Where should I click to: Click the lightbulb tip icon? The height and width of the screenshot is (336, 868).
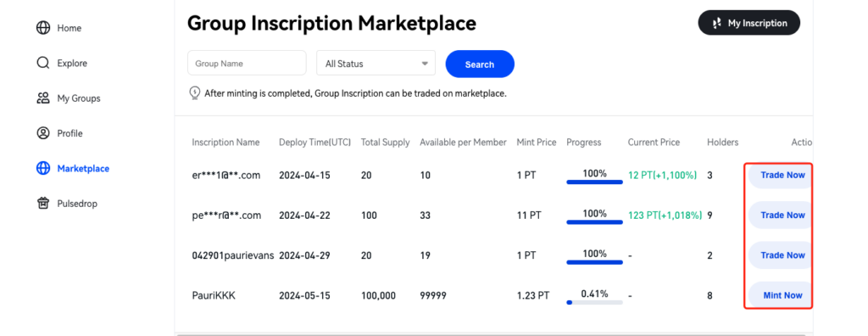194,93
